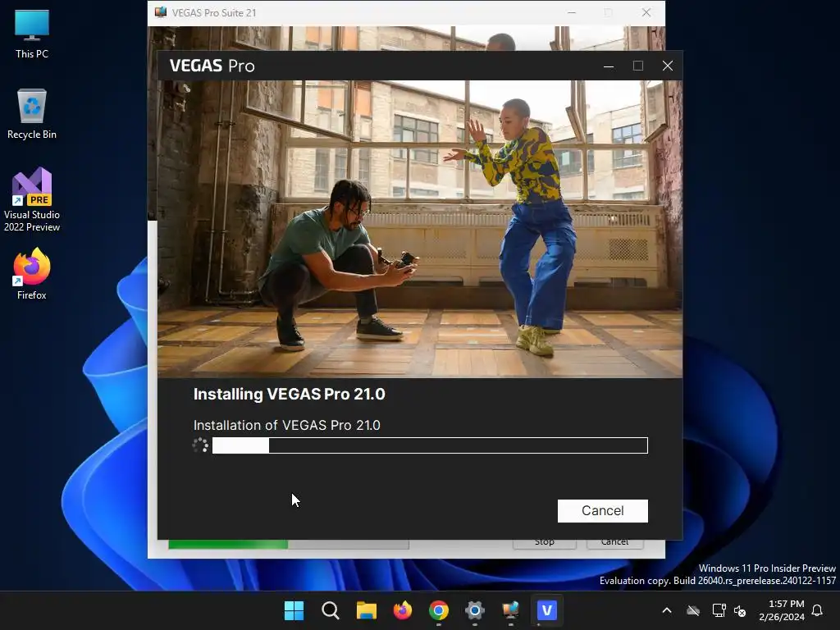Select Visual Studio 2022 Preview desktop shortcut
840x630 pixels.
click(32, 200)
